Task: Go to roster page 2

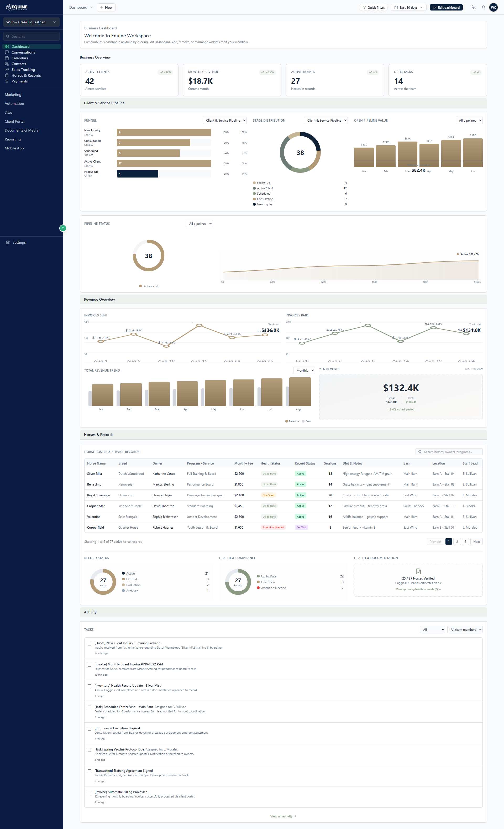Action: coord(457,542)
